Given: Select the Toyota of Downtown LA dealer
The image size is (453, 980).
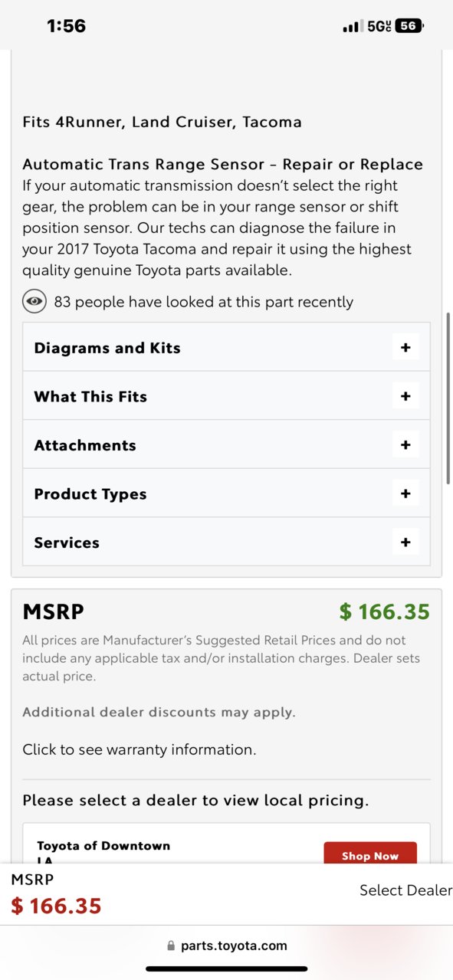Looking at the screenshot, I should (x=103, y=852).
